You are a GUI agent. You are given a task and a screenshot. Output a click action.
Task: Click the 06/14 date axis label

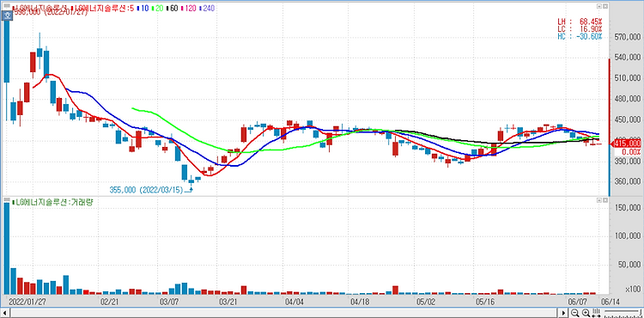610,301
